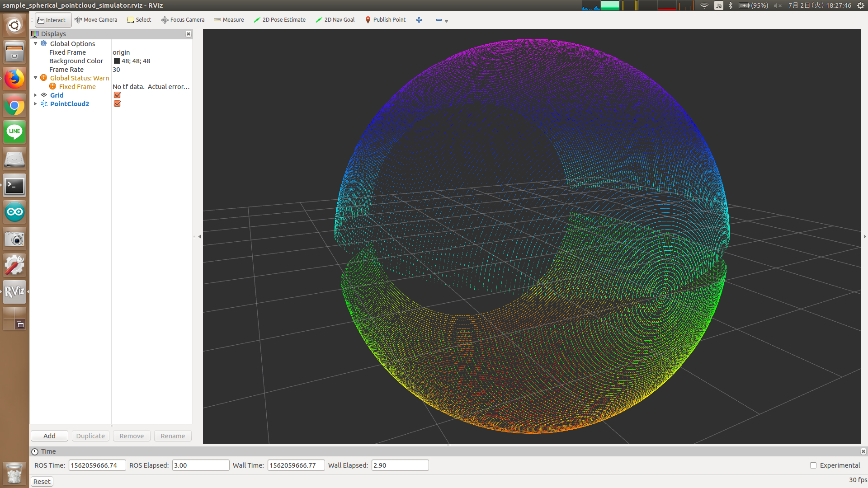Open Ubuntu dash from the launcher
The height and width of the screenshot is (488, 868).
[14, 25]
